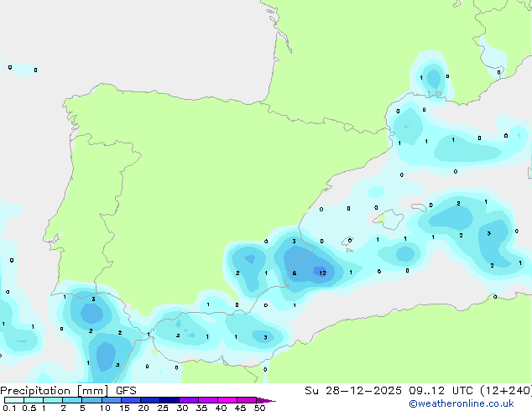Image resolution: width=532 pixels, height=411 pixels.
Task: Click the 20–25 mm legend swatch
Action: [149, 400]
